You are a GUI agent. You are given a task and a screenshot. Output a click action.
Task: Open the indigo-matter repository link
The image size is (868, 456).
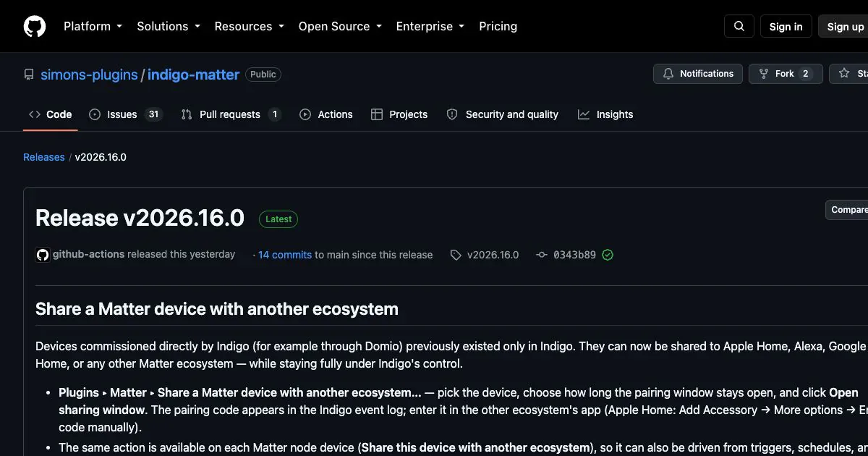click(193, 75)
